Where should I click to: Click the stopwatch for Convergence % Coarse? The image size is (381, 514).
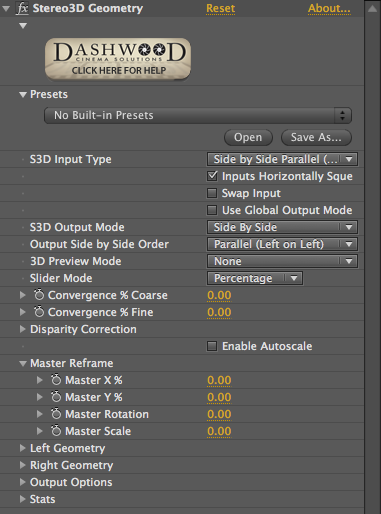[39, 294]
